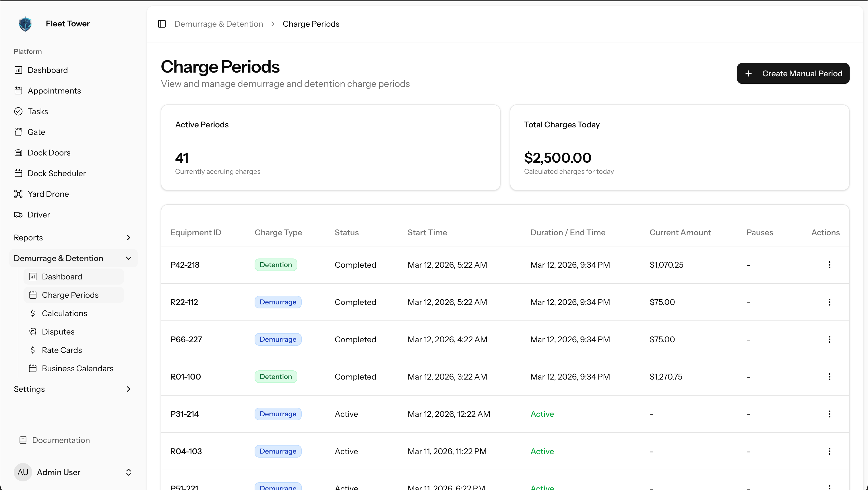Screen dimensions: 868x490
Task: Click the Start Time column header
Action: (427, 232)
